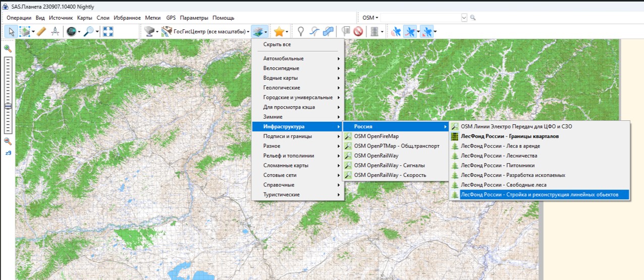The height and width of the screenshot is (280, 644).
Task: Click the zoom out magnifier below slider
Action: click(8, 142)
